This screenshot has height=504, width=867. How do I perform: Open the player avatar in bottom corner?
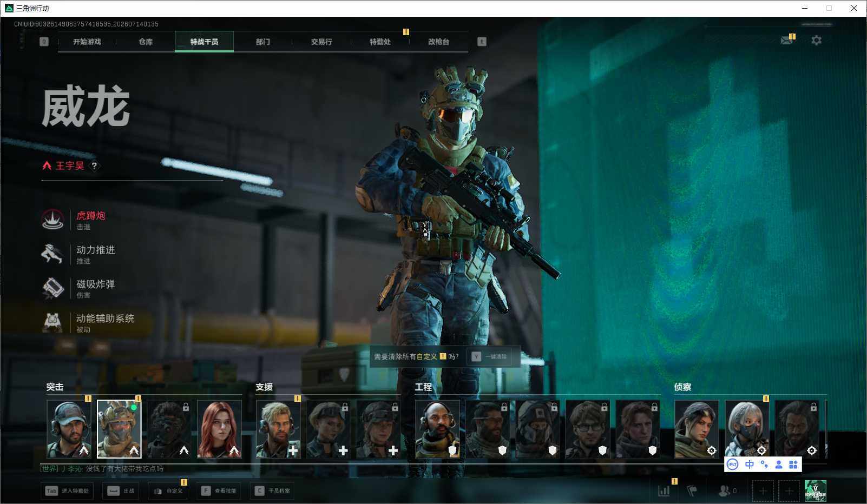tap(816, 491)
